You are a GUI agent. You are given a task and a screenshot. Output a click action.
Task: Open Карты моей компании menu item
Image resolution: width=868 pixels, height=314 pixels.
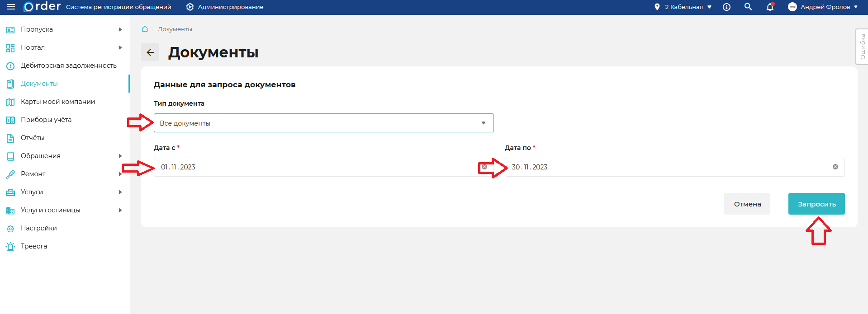[57, 102]
